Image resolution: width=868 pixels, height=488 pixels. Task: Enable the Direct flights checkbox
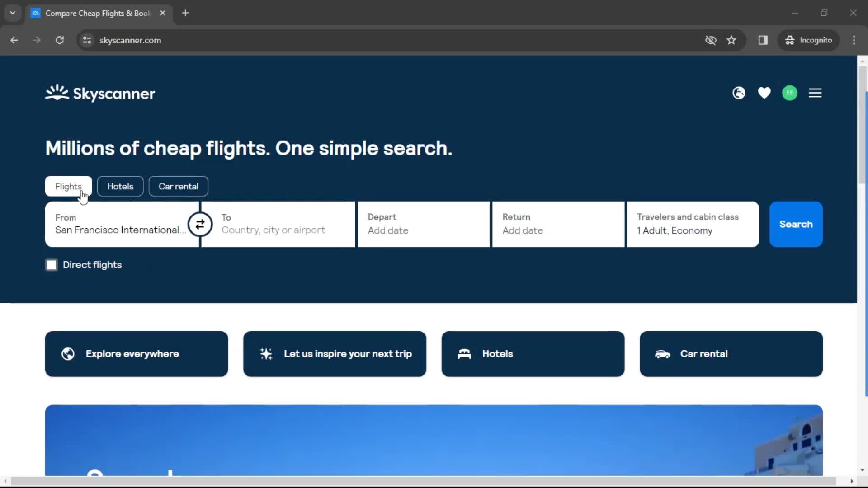[x=51, y=264]
